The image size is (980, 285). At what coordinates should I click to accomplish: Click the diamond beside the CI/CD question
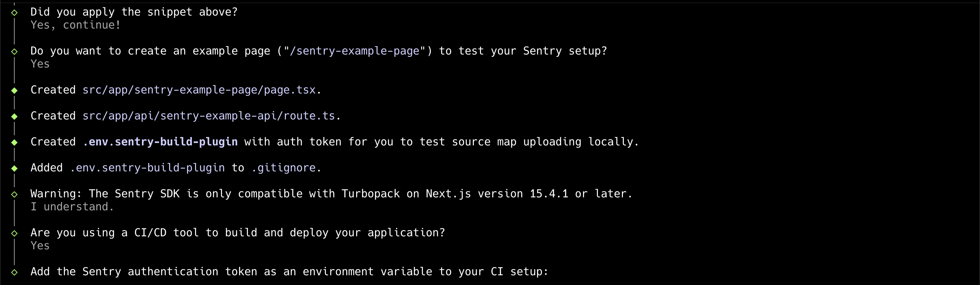pyautogui.click(x=15, y=233)
